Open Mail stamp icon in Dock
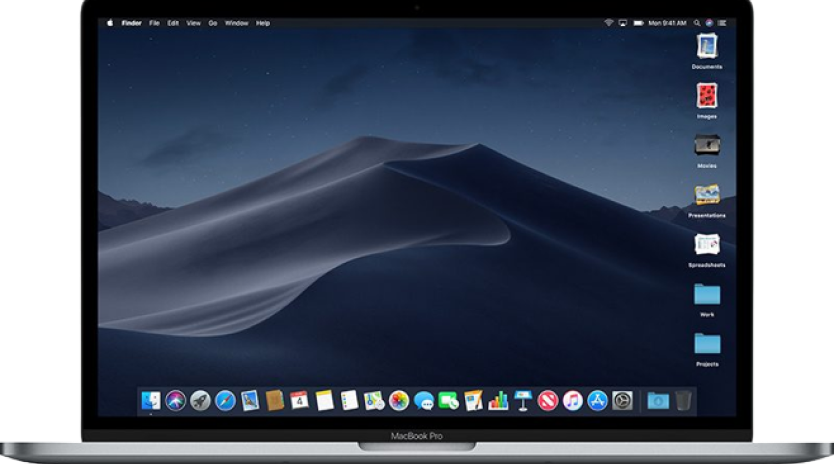 [x=249, y=400]
